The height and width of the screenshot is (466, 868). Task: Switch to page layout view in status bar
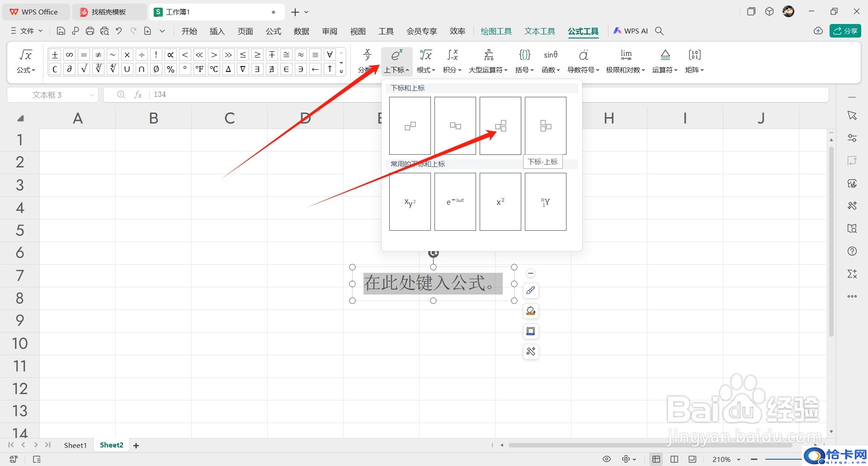point(674,459)
